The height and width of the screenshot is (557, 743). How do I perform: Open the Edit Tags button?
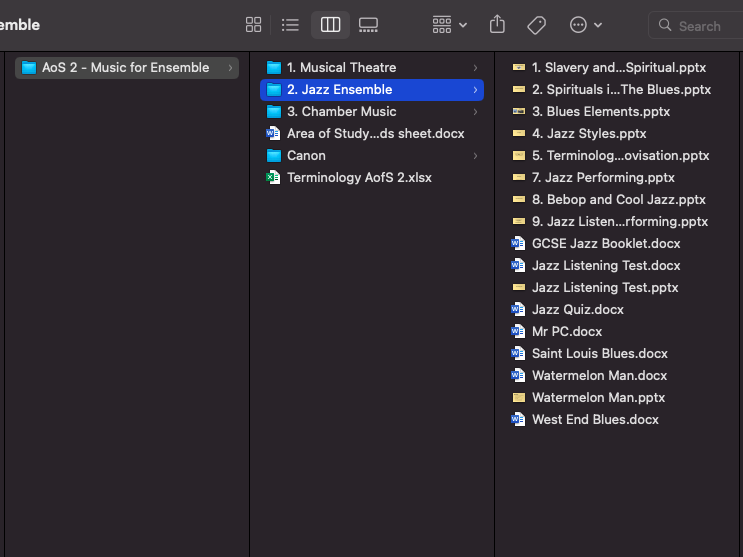point(536,25)
